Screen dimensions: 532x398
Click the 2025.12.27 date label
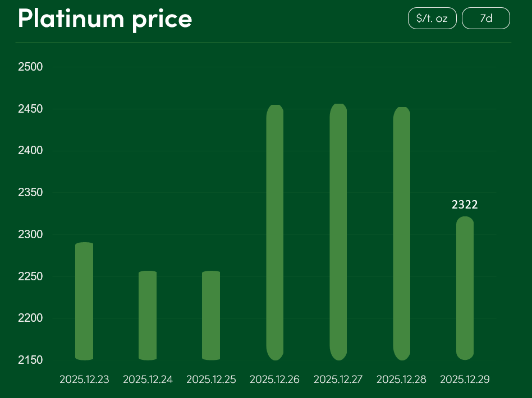pyautogui.click(x=338, y=380)
